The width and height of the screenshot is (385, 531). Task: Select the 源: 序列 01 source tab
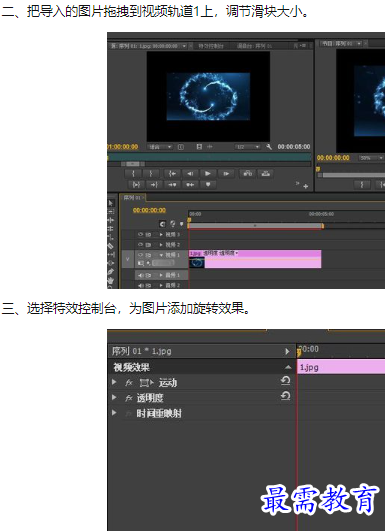tap(148, 46)
